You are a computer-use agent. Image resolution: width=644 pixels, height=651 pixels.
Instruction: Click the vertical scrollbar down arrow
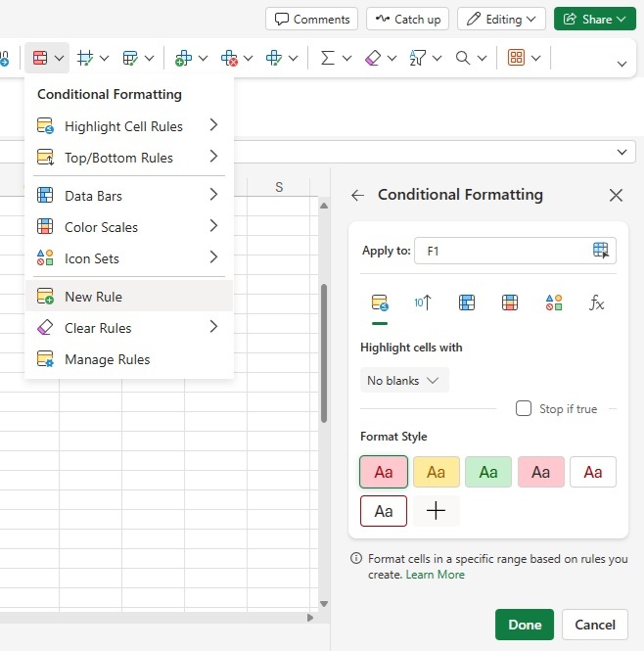324,604
